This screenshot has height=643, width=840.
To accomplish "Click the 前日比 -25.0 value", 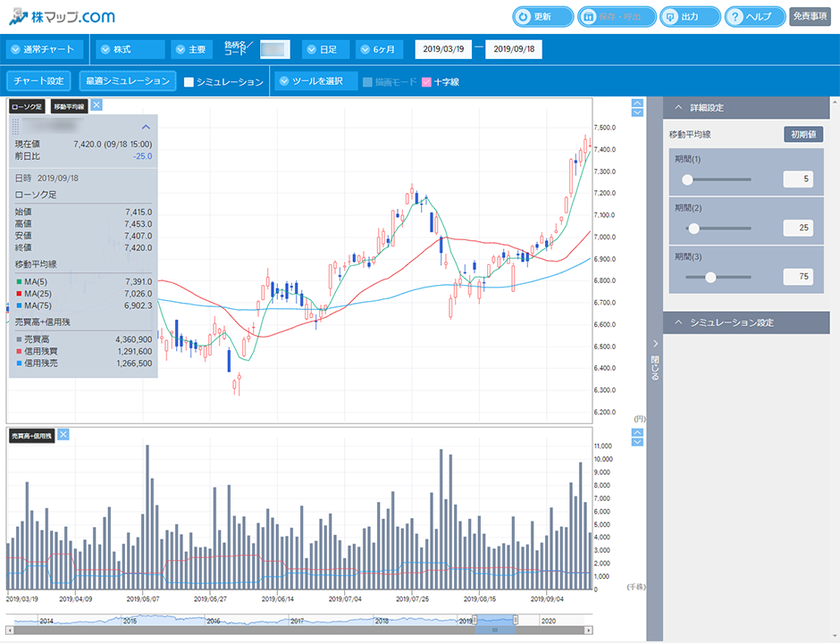I will point(142,156).
